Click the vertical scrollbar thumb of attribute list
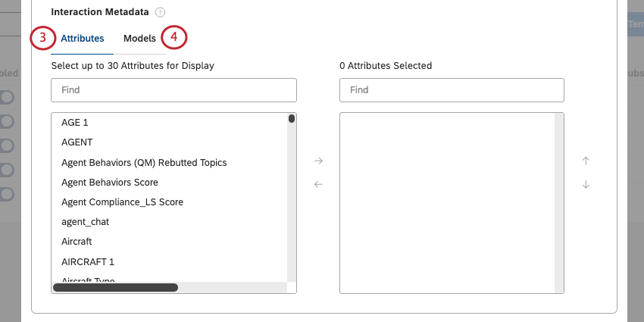 coord(292,119)
